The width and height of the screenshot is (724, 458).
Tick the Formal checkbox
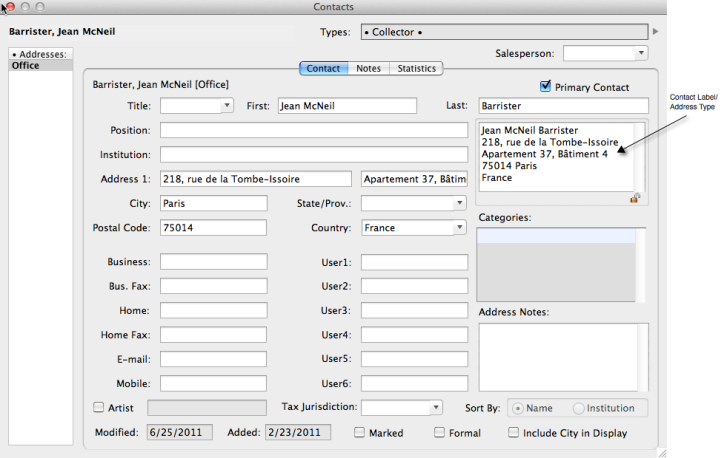(x=439, y=433)
